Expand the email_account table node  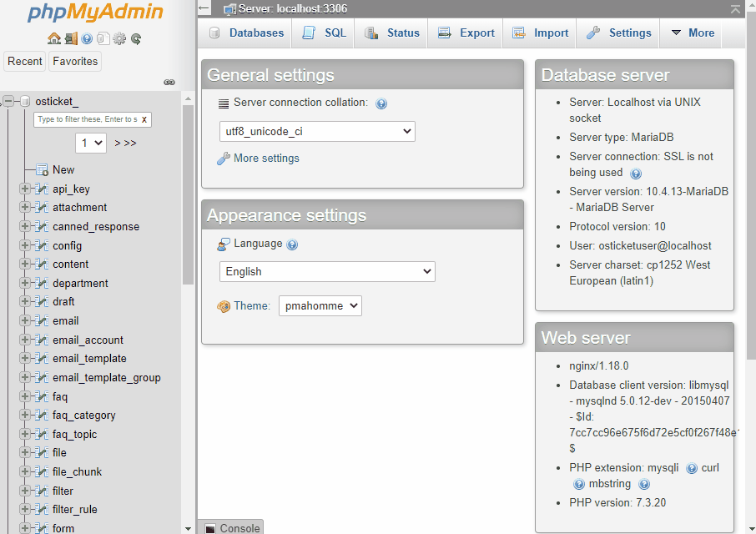24,340
